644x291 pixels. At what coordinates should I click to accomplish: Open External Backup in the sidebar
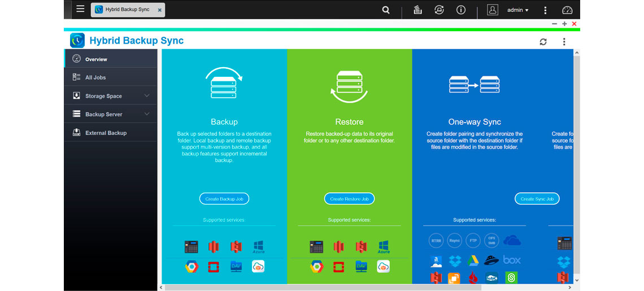111,133
